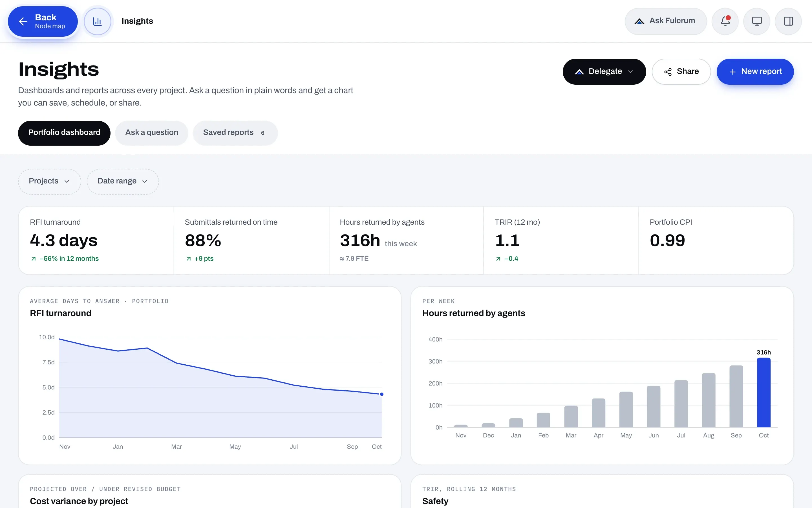Click the ≈ 7.9 FTE label

coord(354,259)
